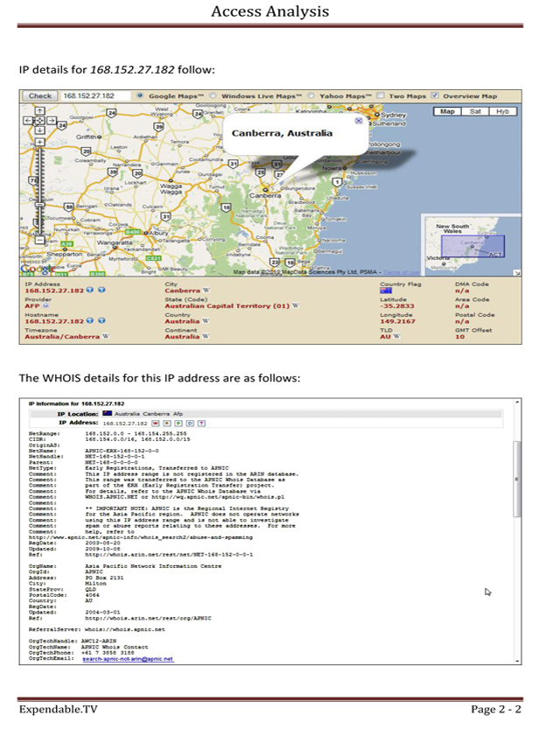Zoom out with the map minus button

[39, 241]
